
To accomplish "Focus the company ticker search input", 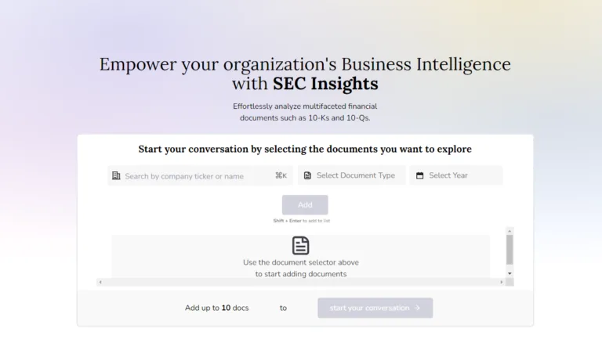I will pos(200,175).
